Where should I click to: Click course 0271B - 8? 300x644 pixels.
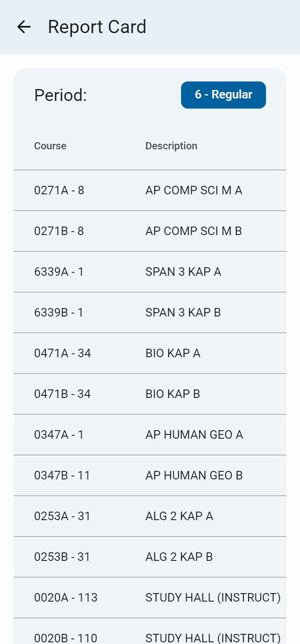point(59,231)
